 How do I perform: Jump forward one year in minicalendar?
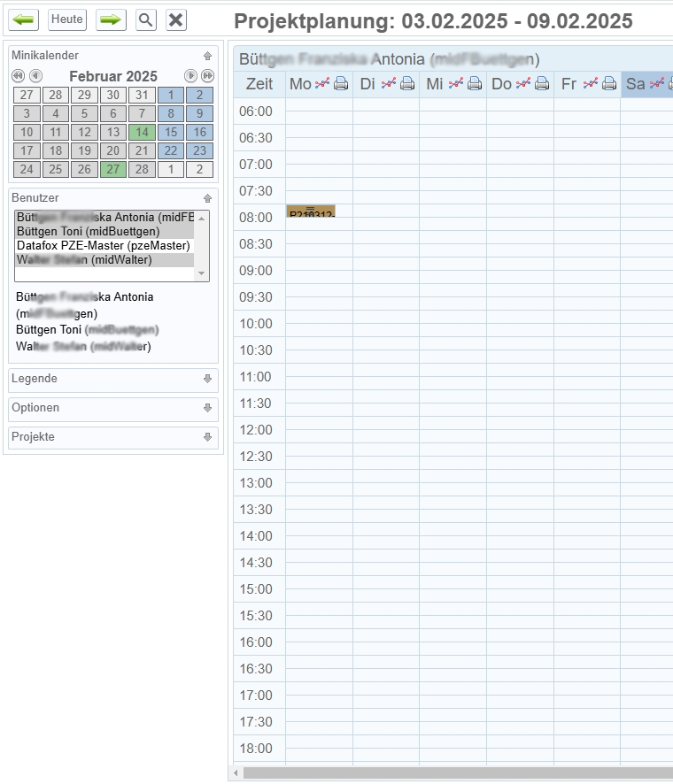[x=207, y=76]
